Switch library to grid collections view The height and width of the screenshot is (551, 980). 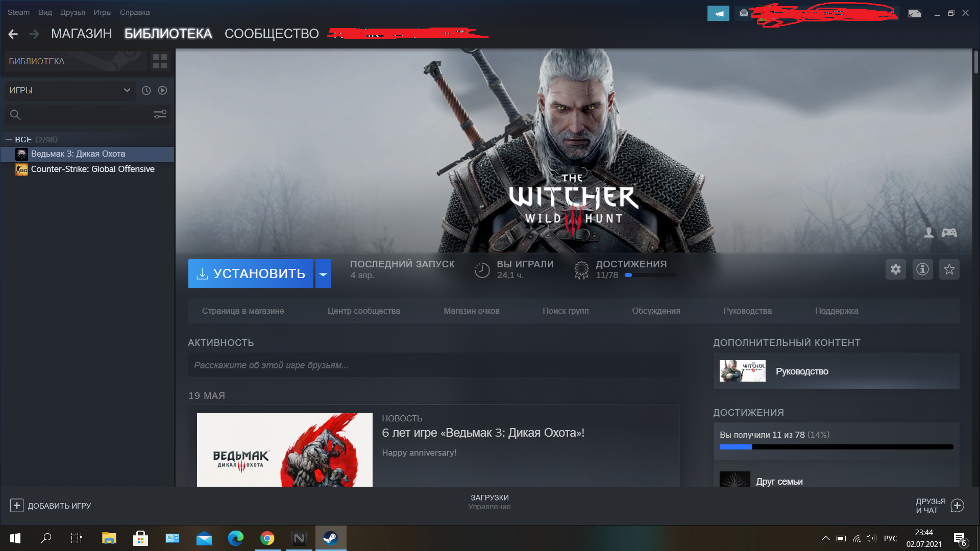pyautogui.click(x=160, y=61)
